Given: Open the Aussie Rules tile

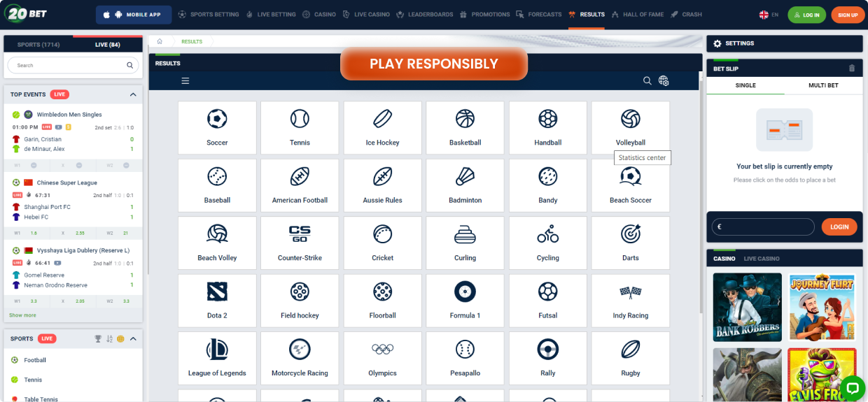Looking at the screenshot, I should [382, 185].
